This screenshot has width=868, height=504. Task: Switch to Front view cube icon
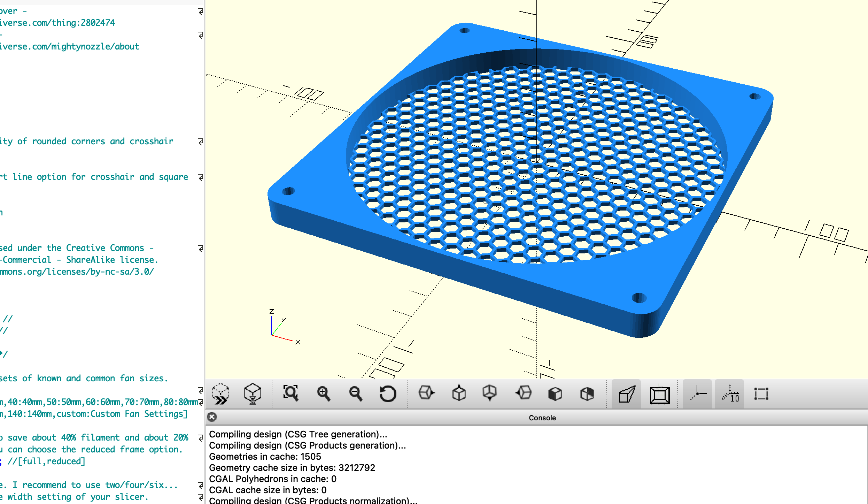pos(555,394)
